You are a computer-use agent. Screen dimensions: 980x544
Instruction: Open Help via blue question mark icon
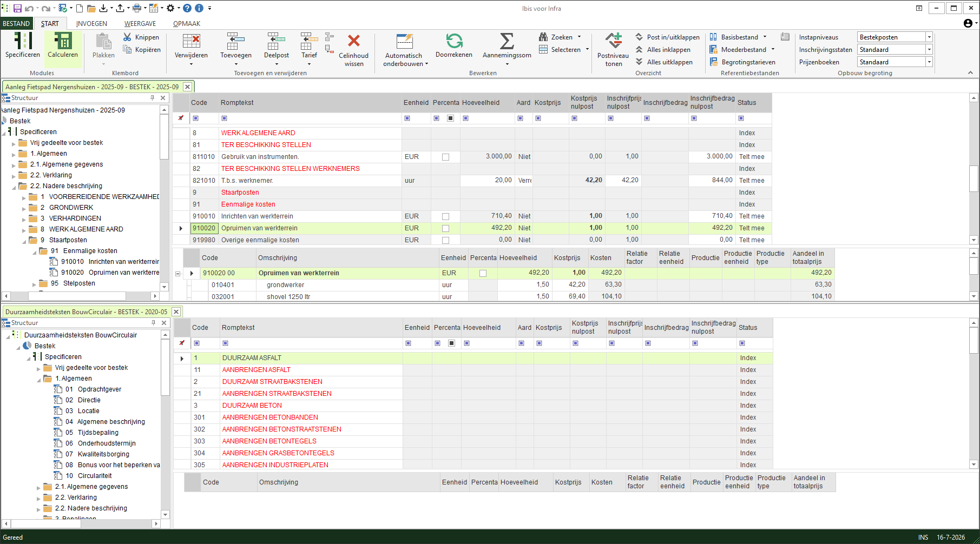pos(187,8)
